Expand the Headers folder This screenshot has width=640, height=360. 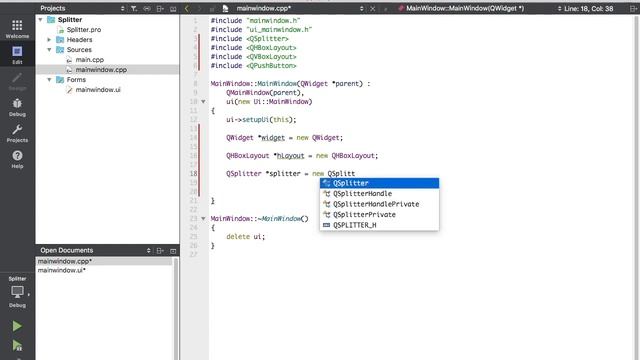tap(49, 40)
